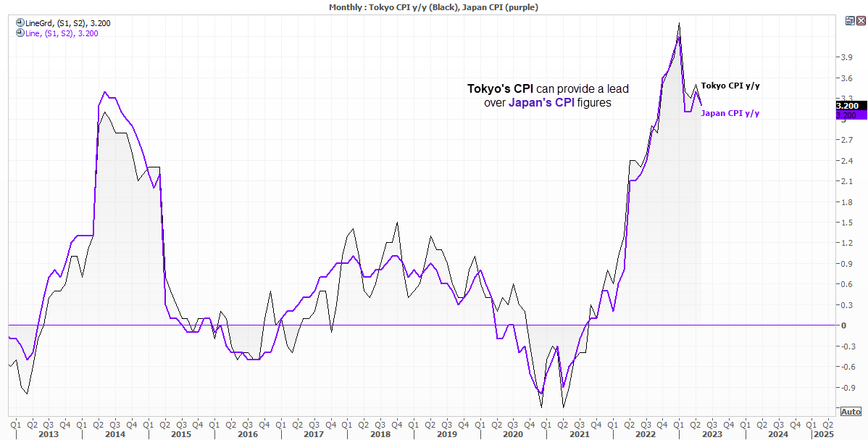
Task: Click the 2025 year label on time axis
Action: [822, 434]
